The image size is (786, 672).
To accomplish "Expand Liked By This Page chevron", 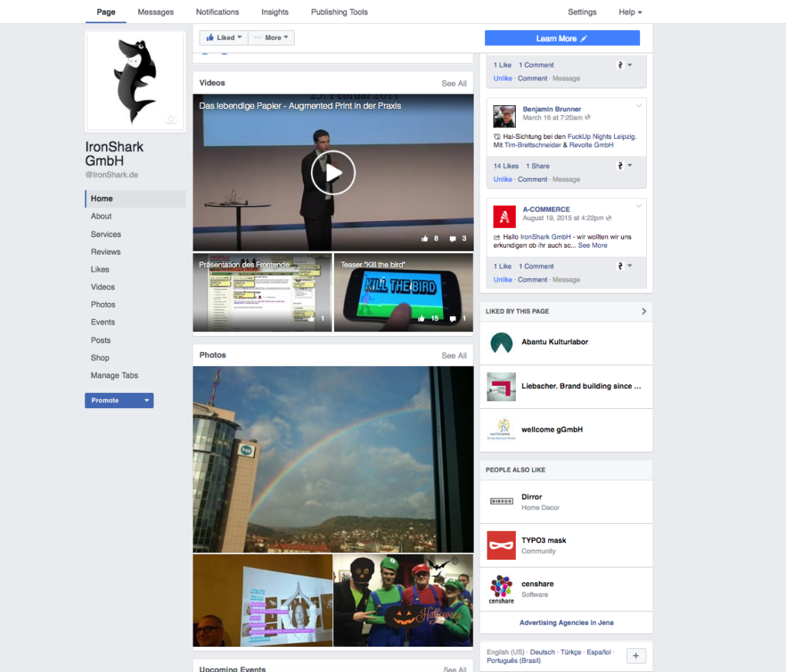I will pos(644,311).
